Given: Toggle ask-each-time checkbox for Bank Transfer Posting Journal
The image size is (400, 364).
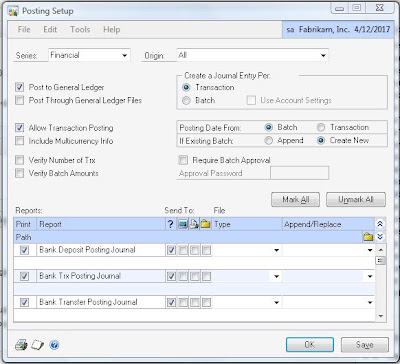Looking at the screenshot, I should pyautogui.click(x=171, y=302).
